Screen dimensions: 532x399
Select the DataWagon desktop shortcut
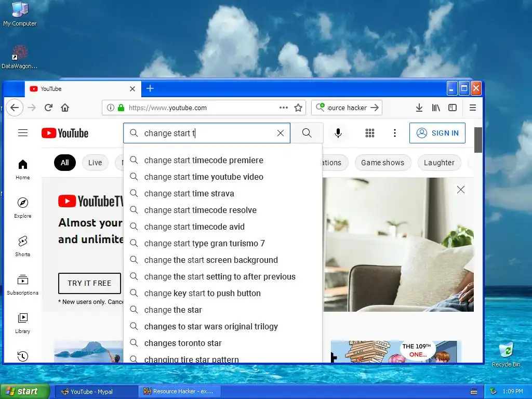pos(19,57)
